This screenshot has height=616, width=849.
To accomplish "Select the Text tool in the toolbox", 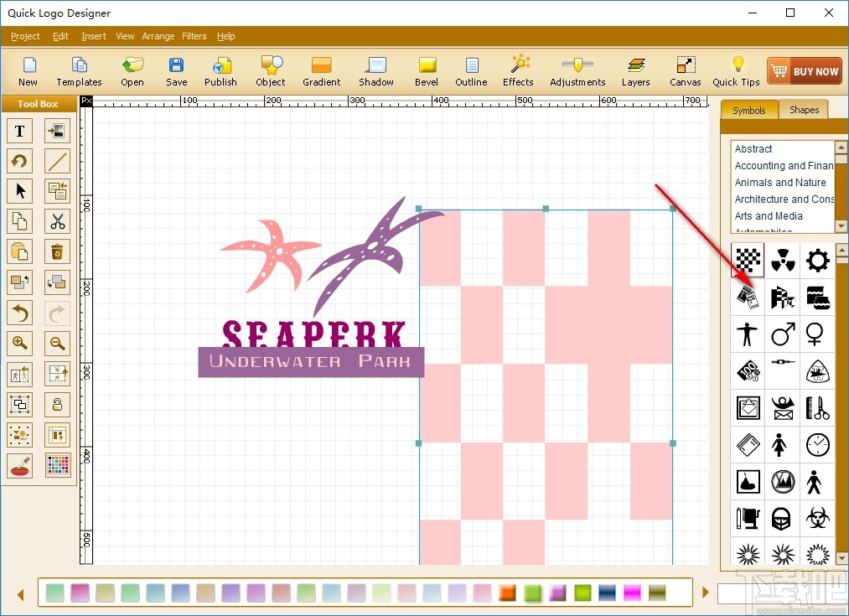I will tap(20, 131).
